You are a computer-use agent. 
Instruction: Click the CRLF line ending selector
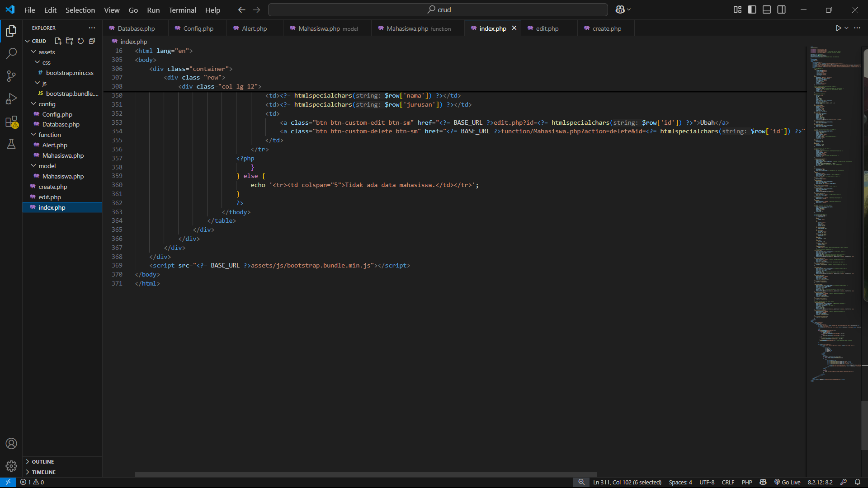pos(728,482)
